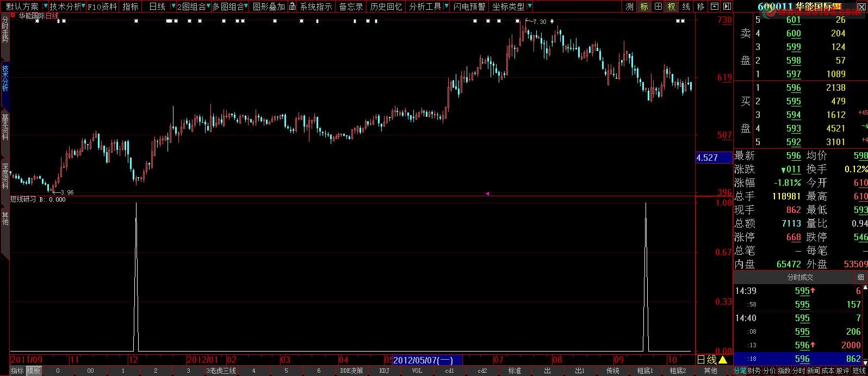
Task: Toggle the 标 marker icon
Action: (644, 7)
